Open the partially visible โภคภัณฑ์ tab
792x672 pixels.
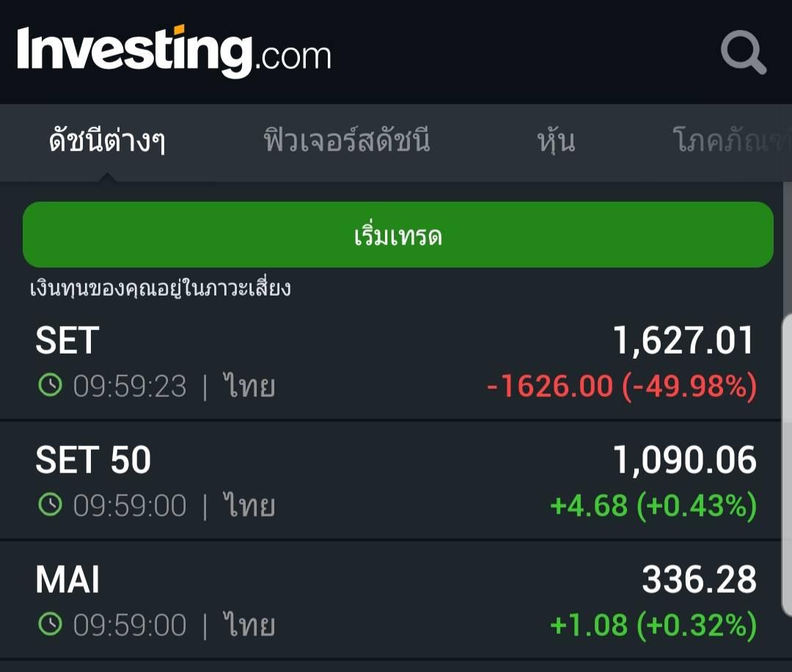[x=732, y=140]
